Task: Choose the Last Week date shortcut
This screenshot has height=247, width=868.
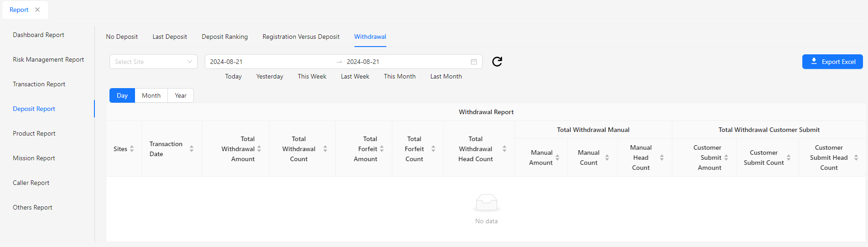Action: (355, 76)
